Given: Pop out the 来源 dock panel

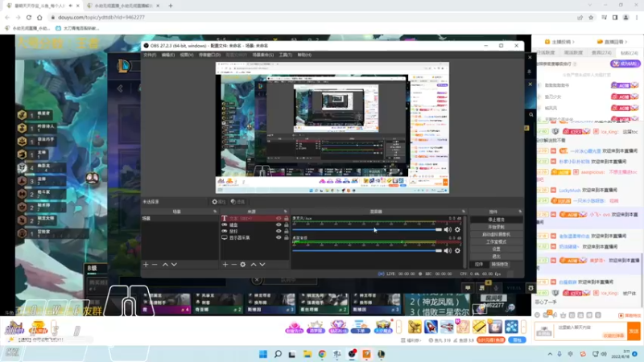Looking at the screenshot, I should tap(286, 212).
